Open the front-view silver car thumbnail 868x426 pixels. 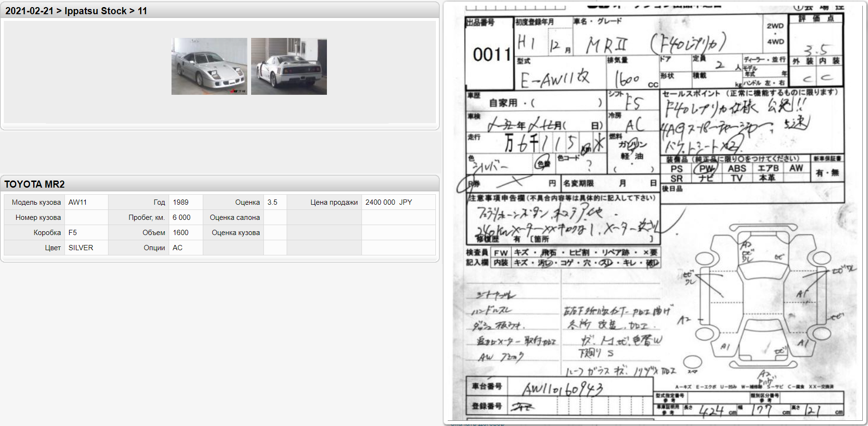(209, 66)
